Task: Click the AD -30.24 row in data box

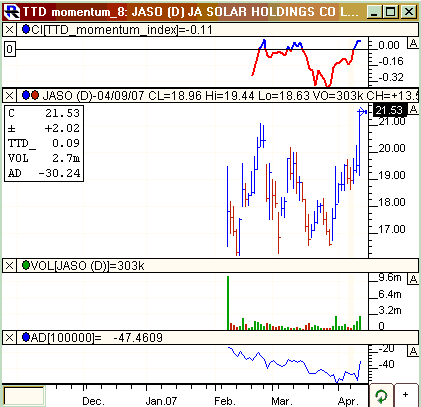Action: click(x=44, y=173)
